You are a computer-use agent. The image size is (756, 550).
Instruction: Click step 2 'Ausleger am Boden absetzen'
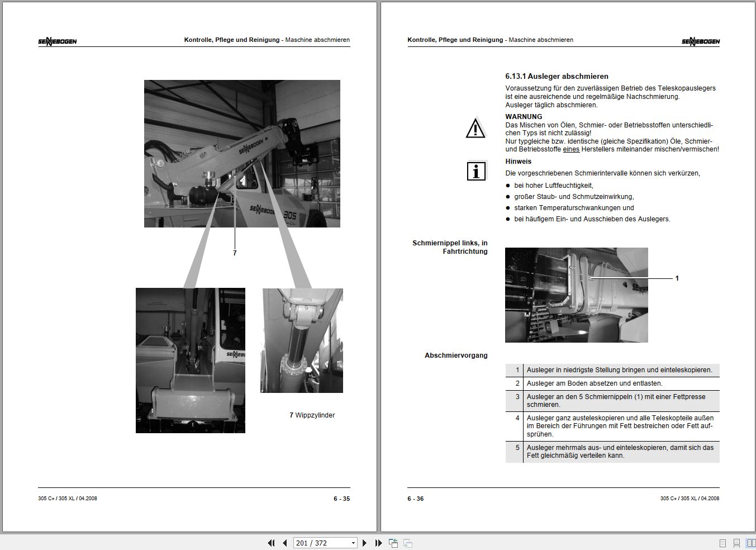[612, 383]
